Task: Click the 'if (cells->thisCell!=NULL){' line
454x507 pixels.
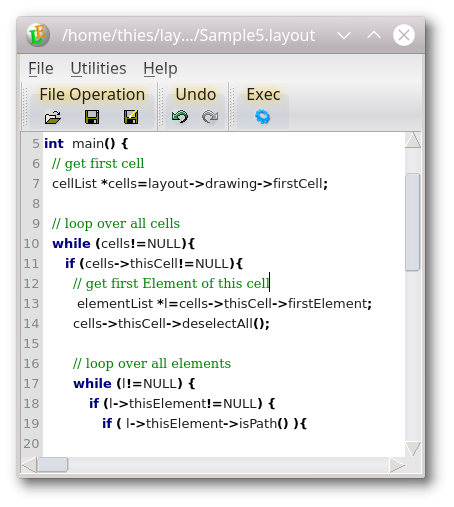Action: pos(154,264)
